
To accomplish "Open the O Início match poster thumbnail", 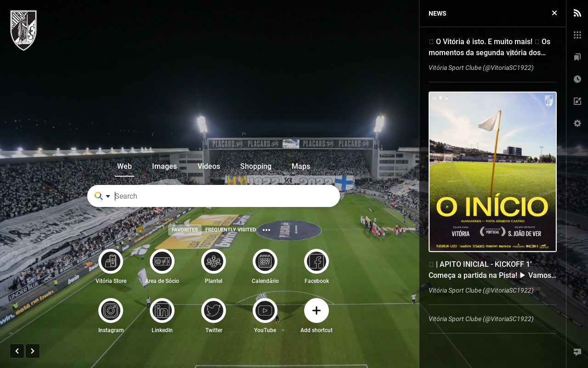I will (x=492, y=172).
